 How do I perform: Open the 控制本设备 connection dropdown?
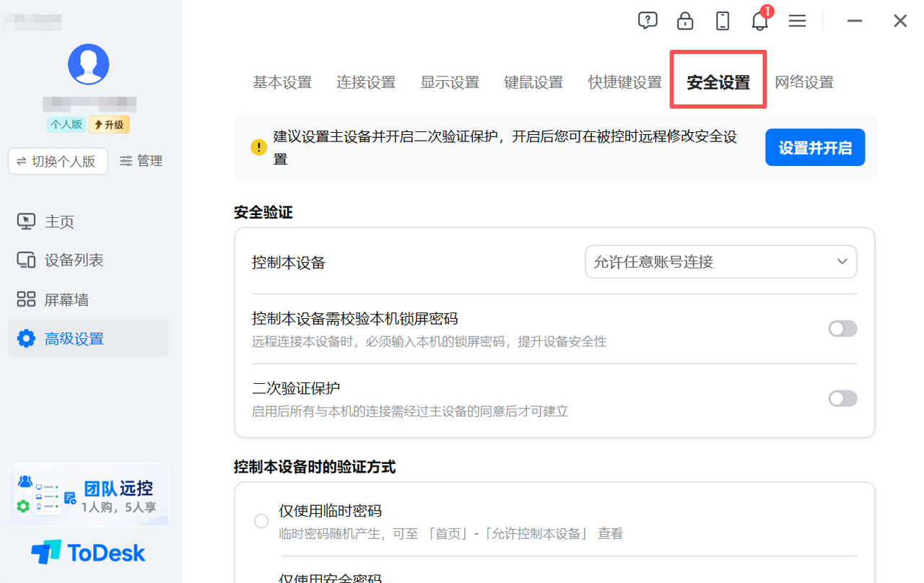(720, 262)
